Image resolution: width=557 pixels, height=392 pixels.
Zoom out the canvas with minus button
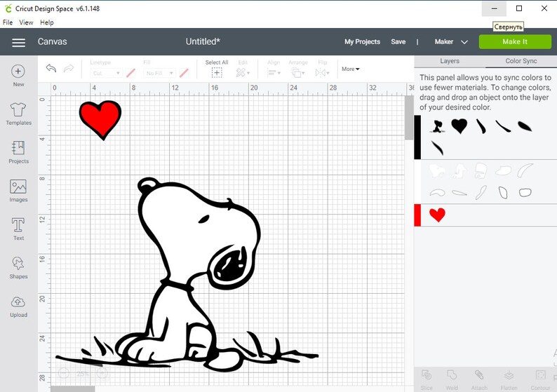click(64, 373)
